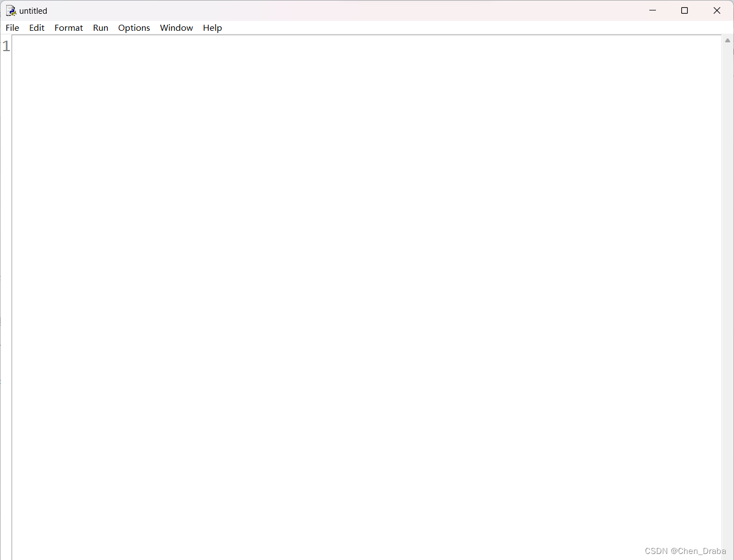
Task: Open the Window menu
Action: [x=176, y=27]
